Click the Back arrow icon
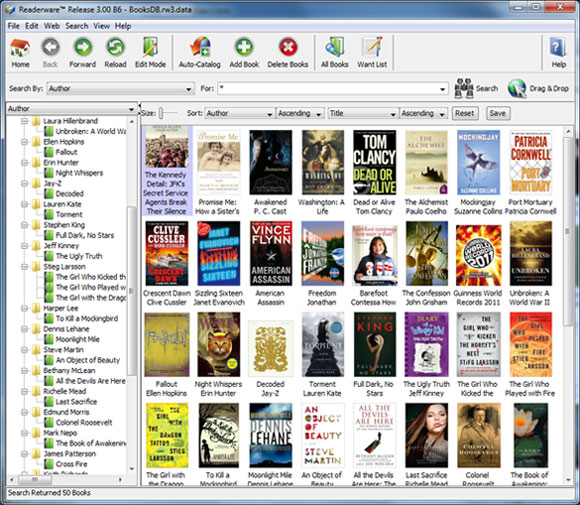Screen dimensions: 580x505 click(x=50, y=47)
